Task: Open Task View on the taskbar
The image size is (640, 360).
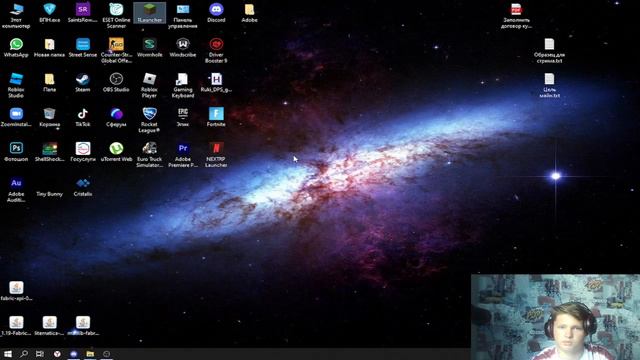Action: (x=40, y=354)
